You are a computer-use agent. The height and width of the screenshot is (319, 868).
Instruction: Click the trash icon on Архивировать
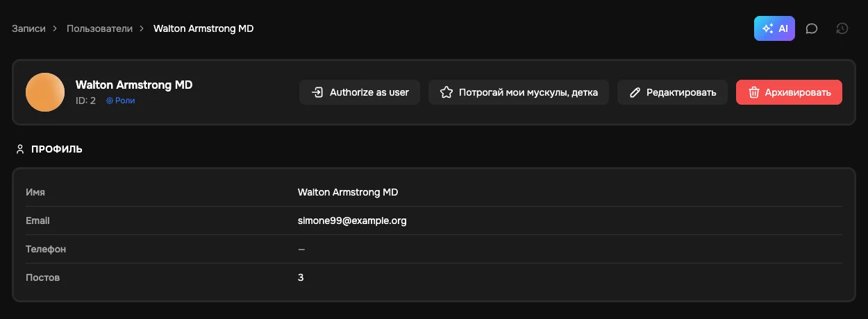pos(753,92)
